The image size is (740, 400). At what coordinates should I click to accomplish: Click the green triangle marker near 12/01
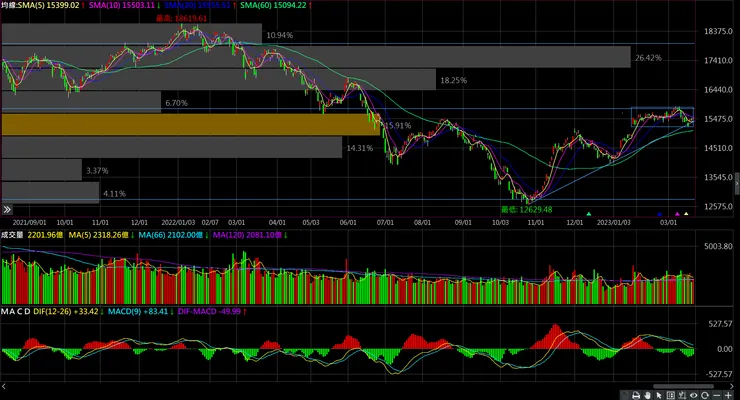pyautogui.click(x=589, y=214)
